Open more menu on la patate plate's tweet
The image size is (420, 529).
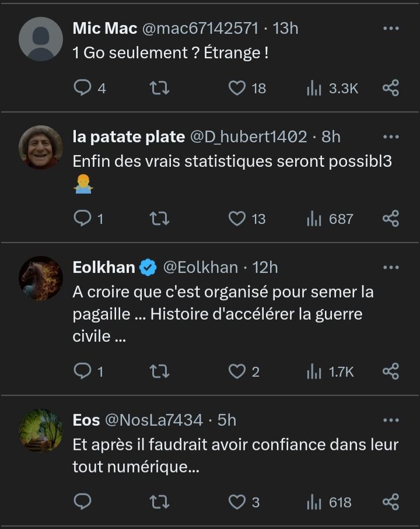390,136
